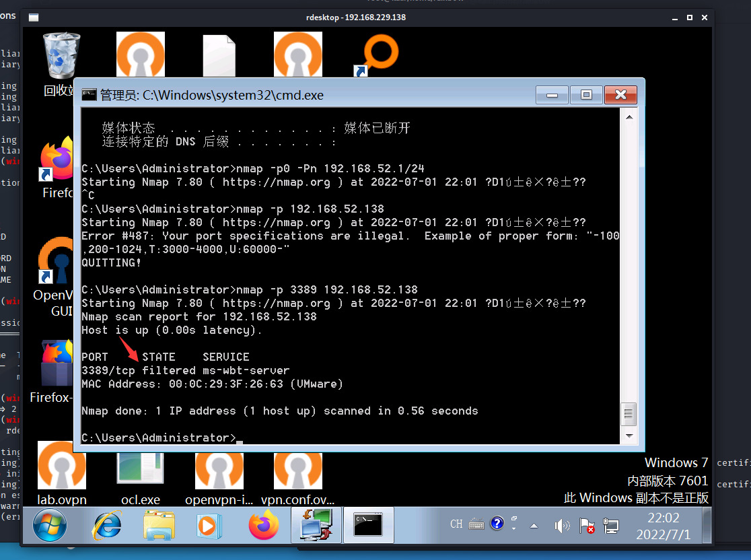Show hidden system tray icons
751x560 pixels.
(534, 526)
